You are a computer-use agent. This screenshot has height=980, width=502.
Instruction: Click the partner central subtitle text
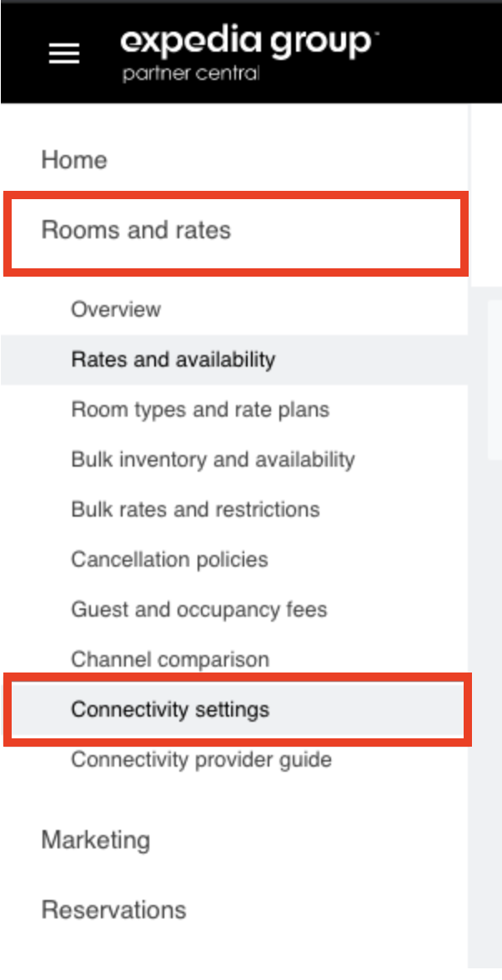[x=191, y=74]
